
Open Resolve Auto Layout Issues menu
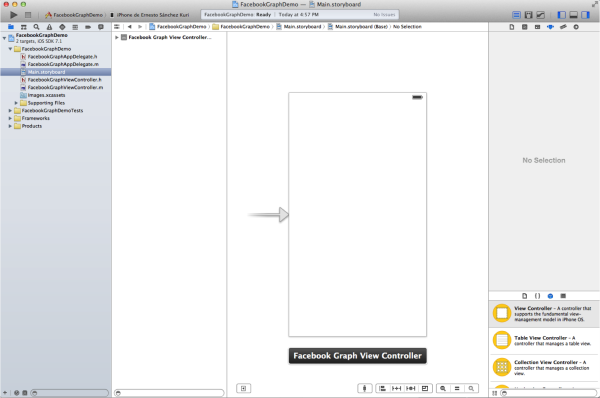[x=411, y=388]
